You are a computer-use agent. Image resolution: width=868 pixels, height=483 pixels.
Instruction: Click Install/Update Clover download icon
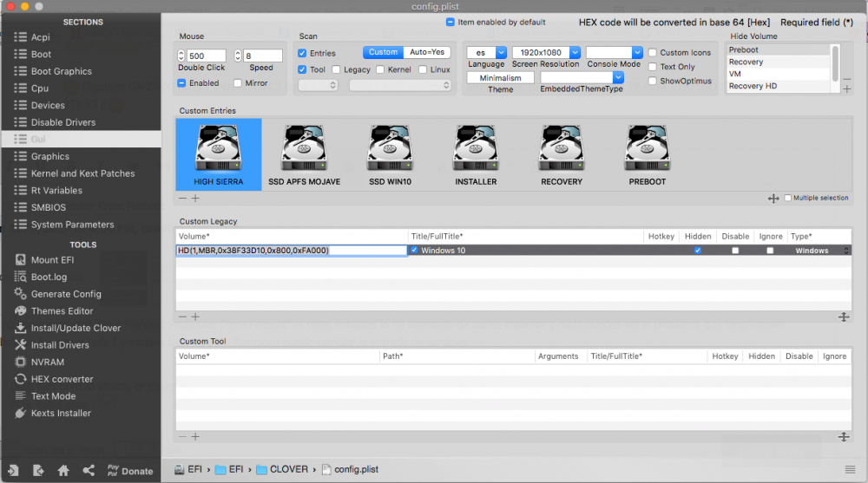tap(21, 328)
